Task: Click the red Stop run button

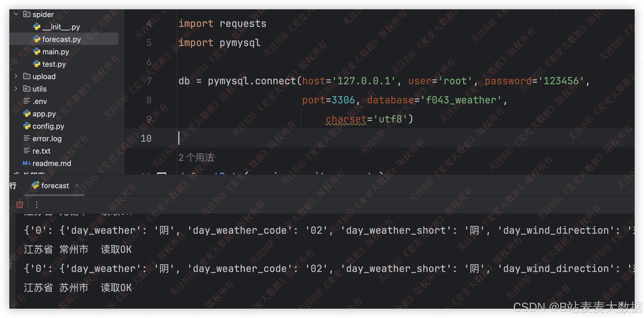Action: pos(20,205)
